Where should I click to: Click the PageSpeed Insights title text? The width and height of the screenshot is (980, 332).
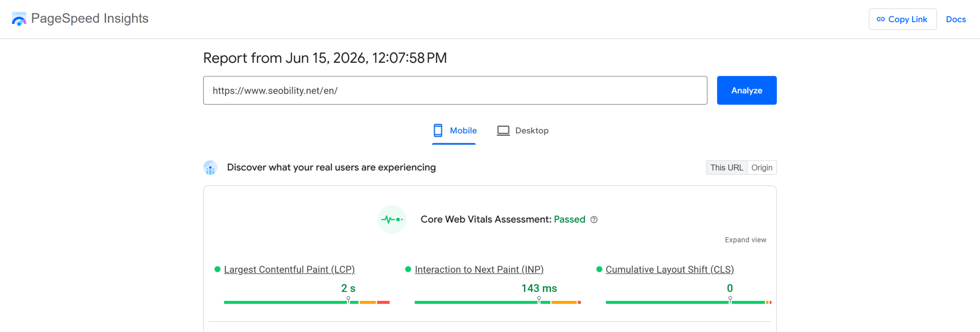coord(90,18)
